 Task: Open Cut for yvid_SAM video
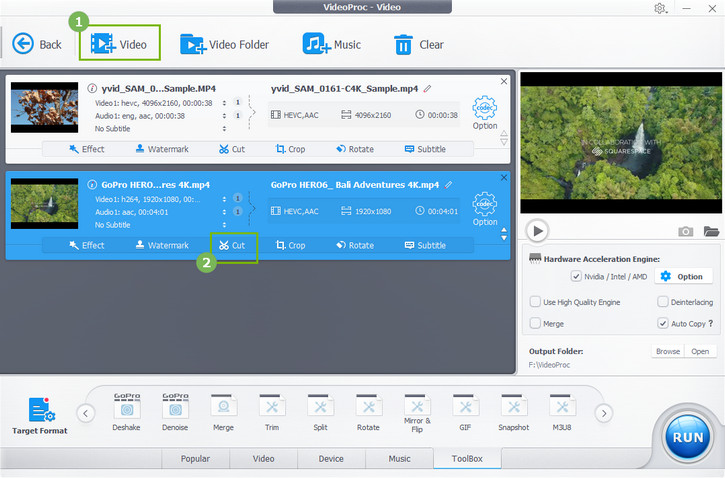232,149
